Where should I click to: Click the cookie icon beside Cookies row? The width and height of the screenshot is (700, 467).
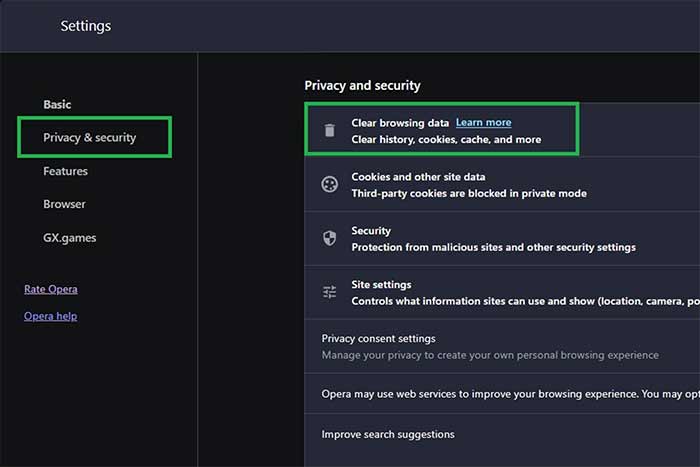pyautogui.click(x=329, y=184)
